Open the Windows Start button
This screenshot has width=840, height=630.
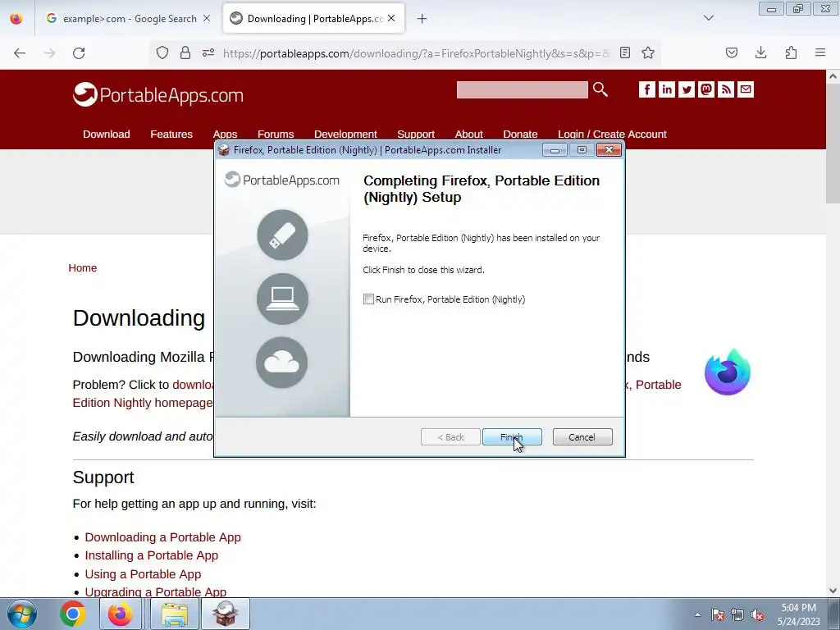click(x=22, y=614)
